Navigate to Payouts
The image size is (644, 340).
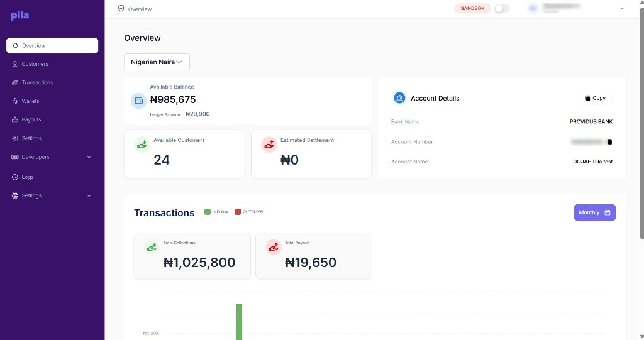point(31,119)
